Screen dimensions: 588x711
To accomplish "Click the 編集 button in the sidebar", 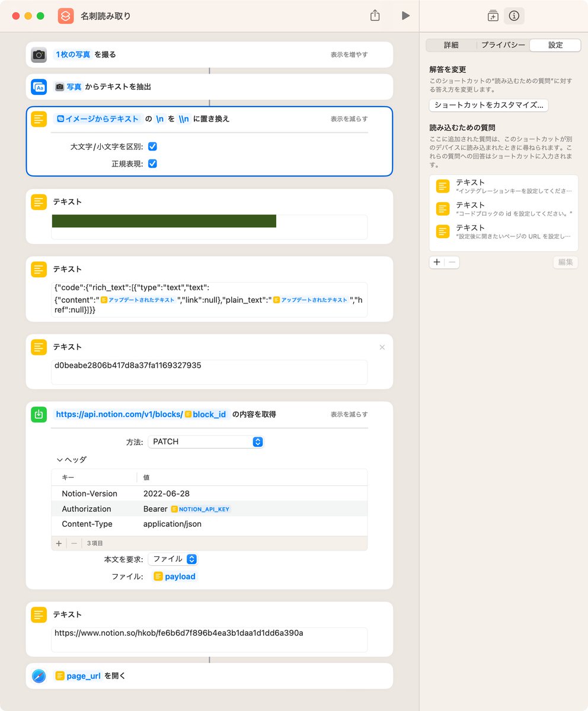I will [565, 262].
